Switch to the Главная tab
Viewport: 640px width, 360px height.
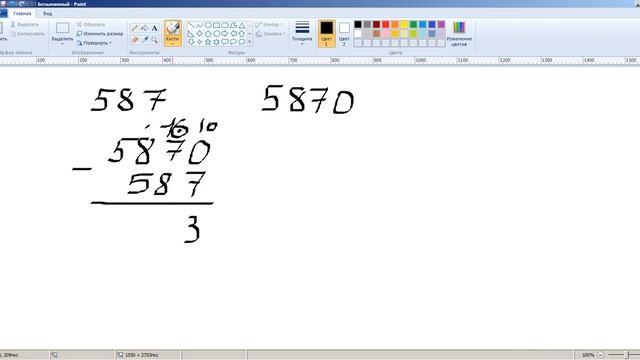coord(22,13)
